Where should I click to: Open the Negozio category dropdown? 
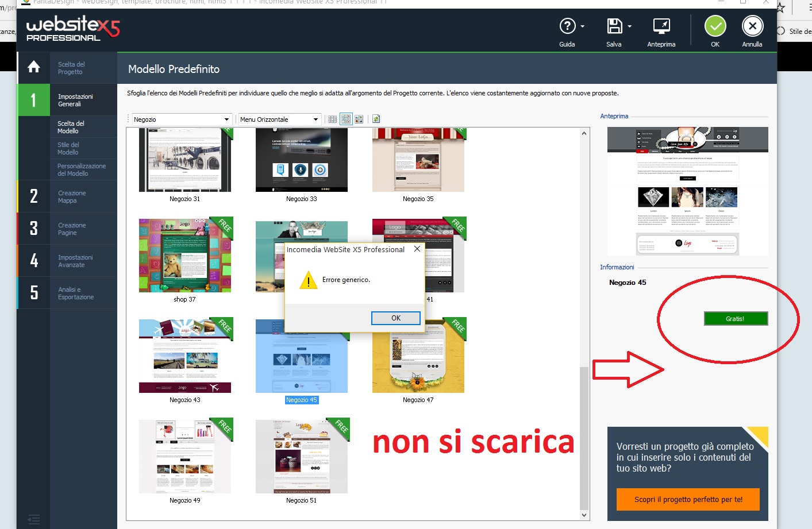182,119
